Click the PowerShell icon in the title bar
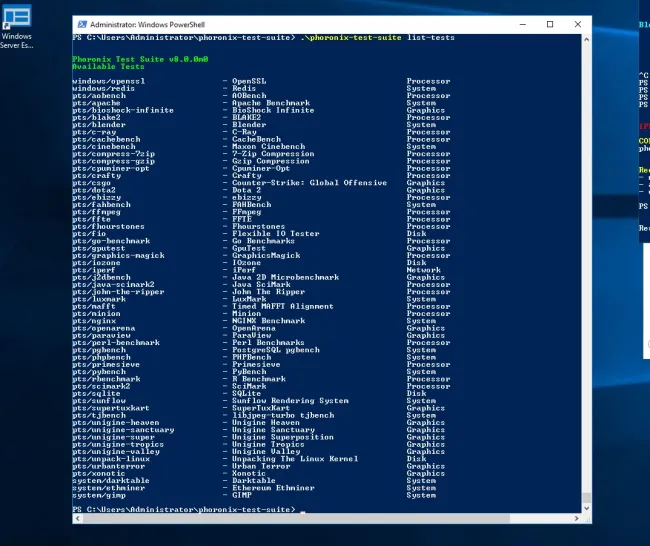The width and height of the screenshot is (650, 546). pos(82,24)
